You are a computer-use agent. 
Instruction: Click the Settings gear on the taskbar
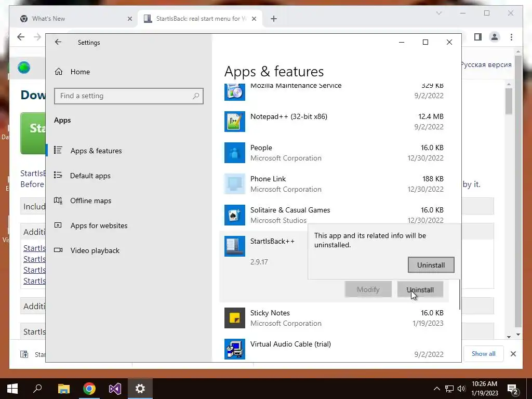click(x=140, y=389)
